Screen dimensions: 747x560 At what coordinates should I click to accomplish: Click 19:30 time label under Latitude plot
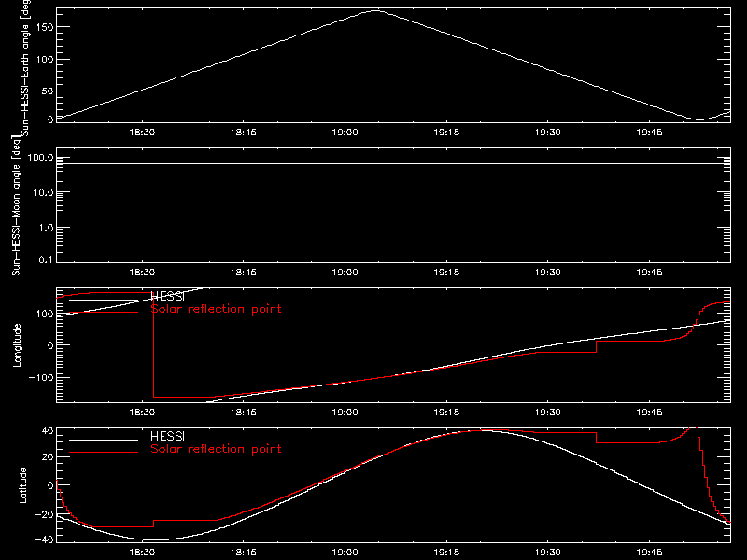coord(548,552)
